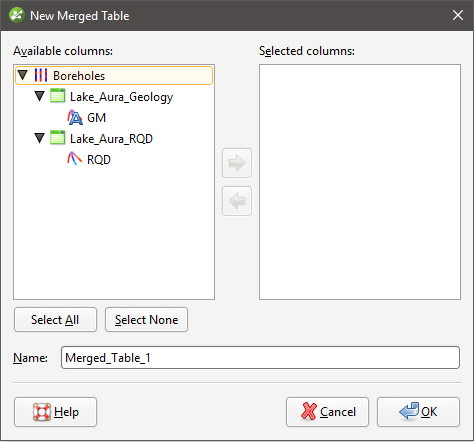The height and width of the screenshot is (442, 474).
Task: Click the Lake_Aura_Geology table icon
Action: point(58,96)
